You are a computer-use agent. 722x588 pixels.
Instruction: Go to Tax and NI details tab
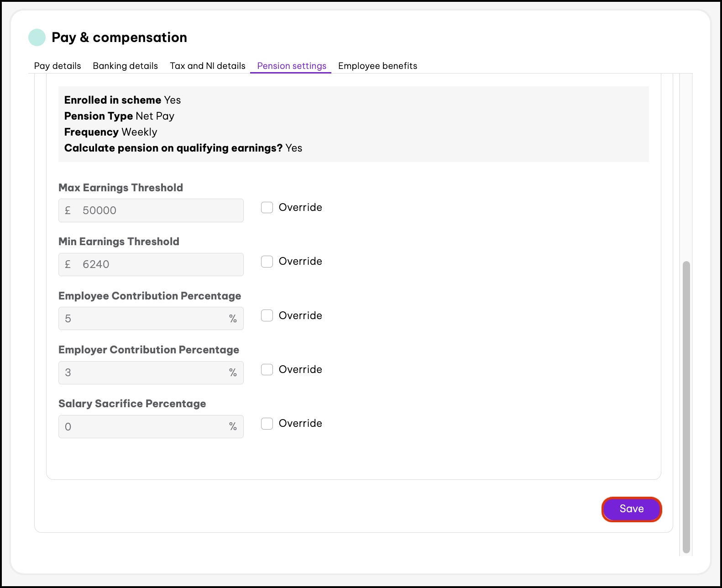click(x=208, y=66)
